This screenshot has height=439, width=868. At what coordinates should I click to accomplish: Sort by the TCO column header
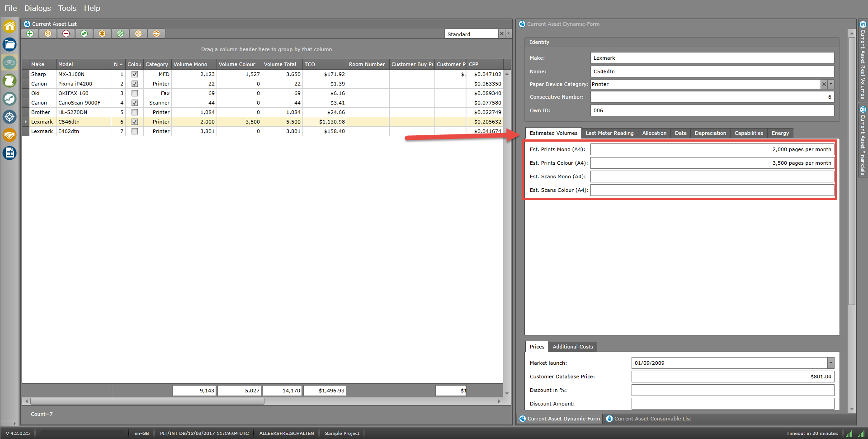click(x=325, y=64)
